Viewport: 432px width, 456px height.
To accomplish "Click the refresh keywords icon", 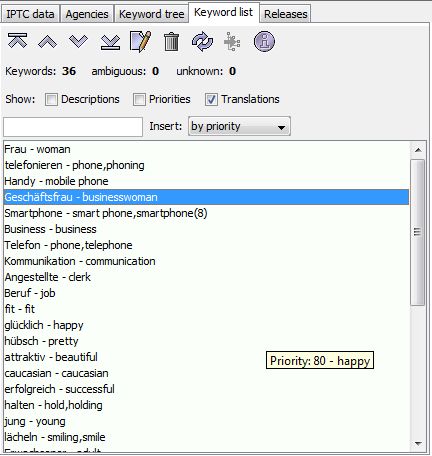I will point(202,42).
